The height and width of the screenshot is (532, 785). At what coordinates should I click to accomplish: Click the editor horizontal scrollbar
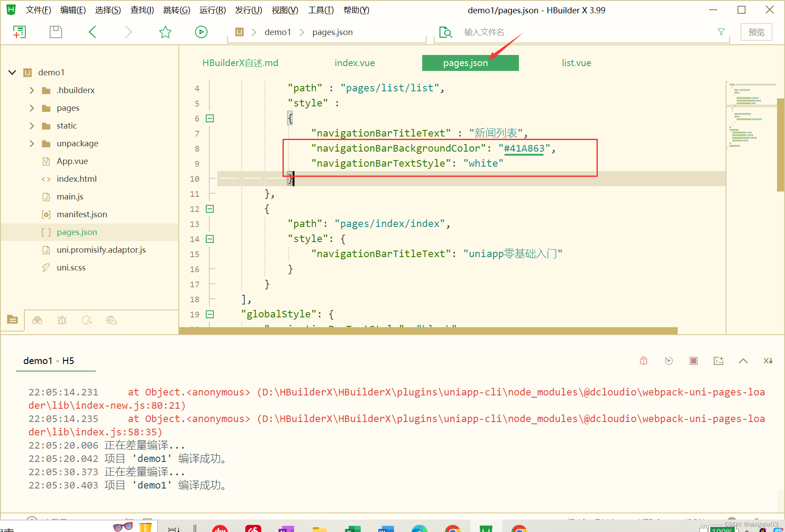pyautogui.click(x=428, y=331)
